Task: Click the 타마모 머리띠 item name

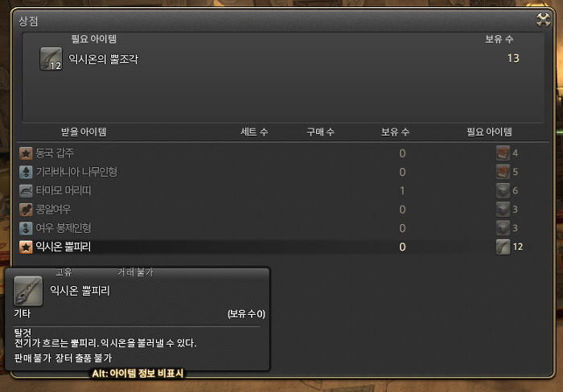Action: click(x=64, y=190)
